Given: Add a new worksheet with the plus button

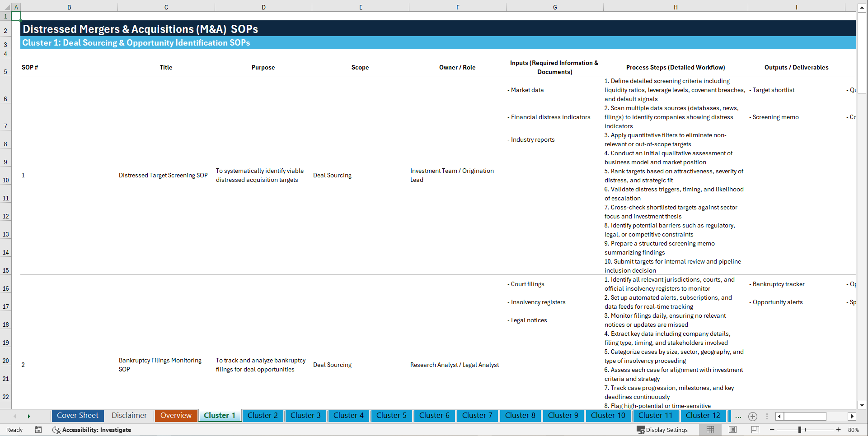Looking at the screenshot, I should 753,416.
